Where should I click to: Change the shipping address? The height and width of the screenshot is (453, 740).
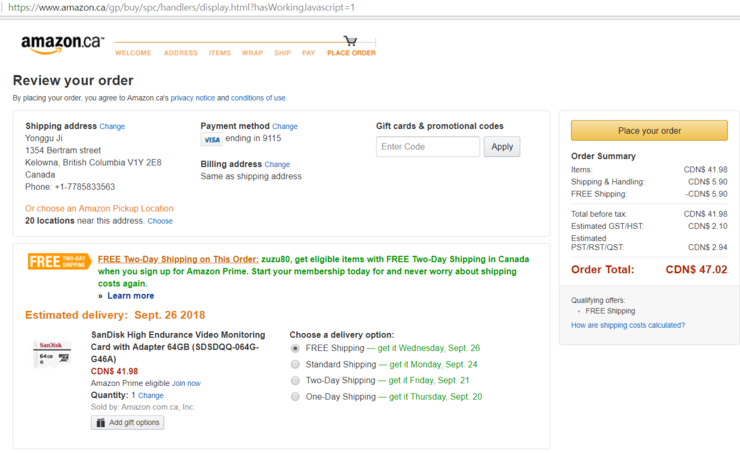tap(112, 126)
